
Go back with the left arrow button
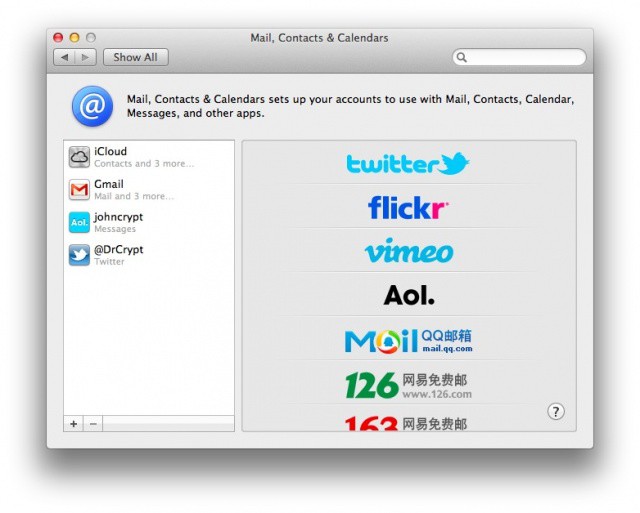pyautogui.click(x=64, y=57)
